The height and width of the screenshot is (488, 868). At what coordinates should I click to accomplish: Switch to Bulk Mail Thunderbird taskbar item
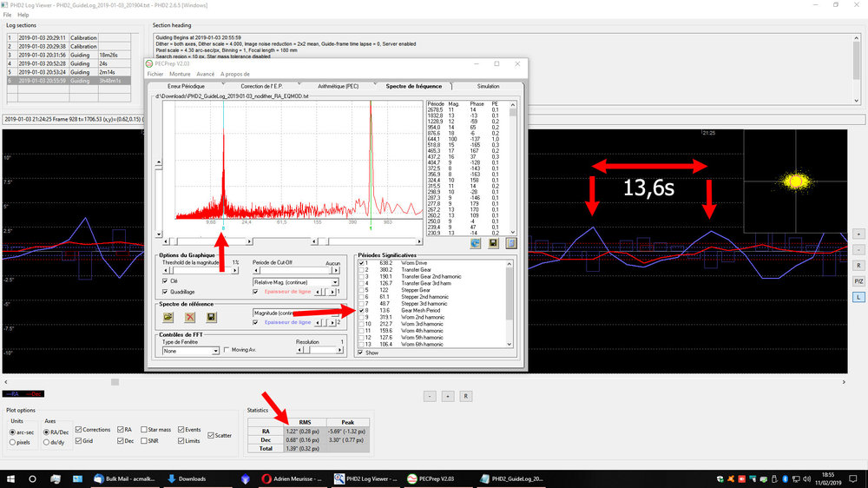125,478
